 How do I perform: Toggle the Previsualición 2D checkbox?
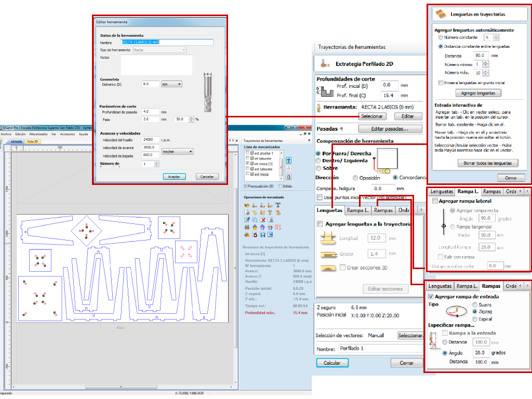[x=245, y=187]
